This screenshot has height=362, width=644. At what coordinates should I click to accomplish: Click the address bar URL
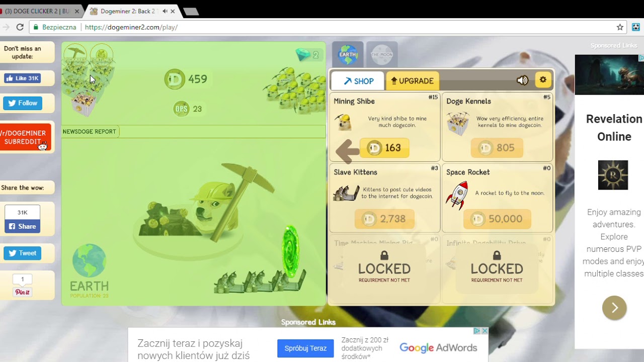(131, 27)
